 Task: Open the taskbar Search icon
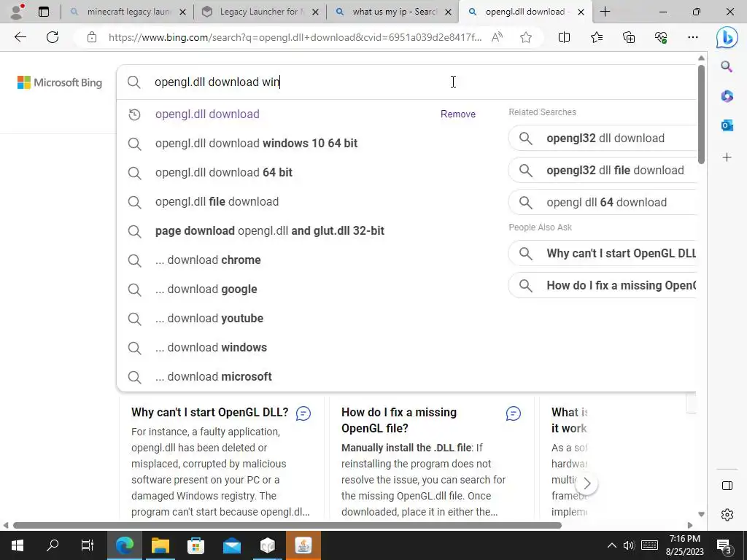point(53,545)
